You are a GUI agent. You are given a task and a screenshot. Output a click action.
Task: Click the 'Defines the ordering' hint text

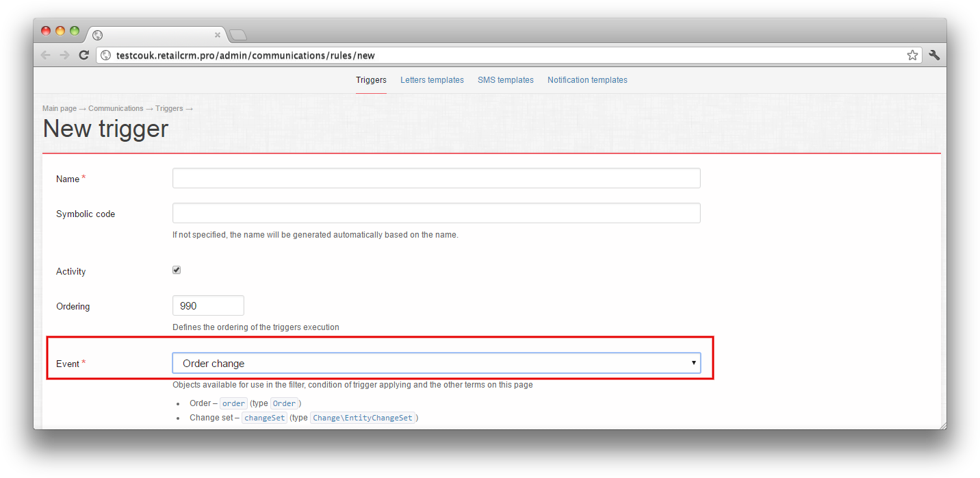pos(256,327)
